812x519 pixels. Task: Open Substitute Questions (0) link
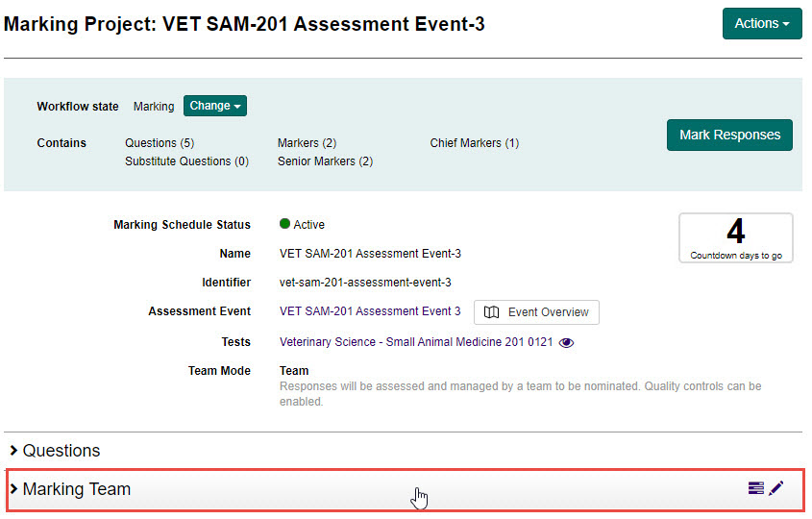[x=186, y=161]
